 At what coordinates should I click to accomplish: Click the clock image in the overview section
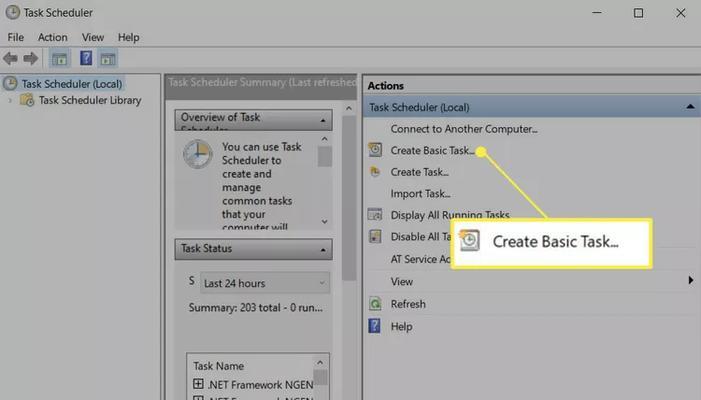pyautogui.click(x=198, y=154)
